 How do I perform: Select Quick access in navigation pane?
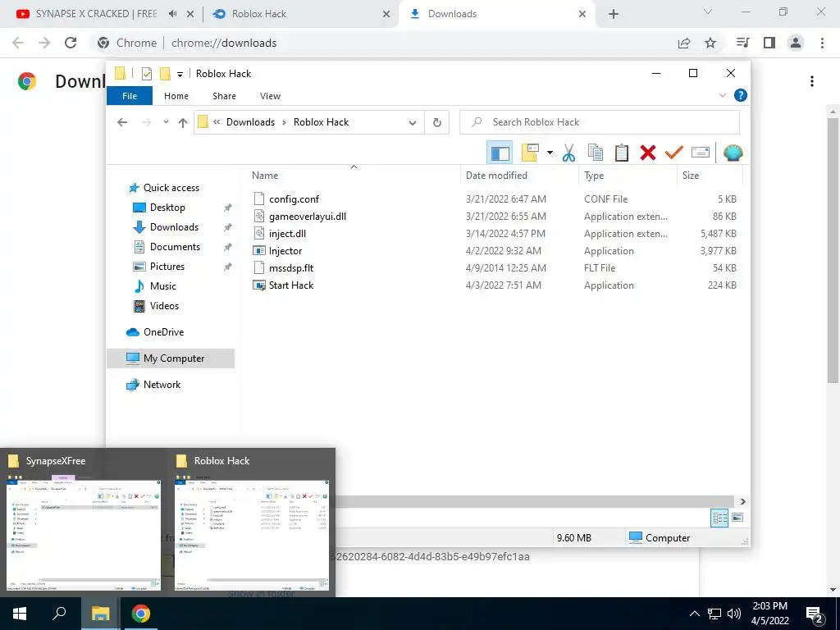171,188
